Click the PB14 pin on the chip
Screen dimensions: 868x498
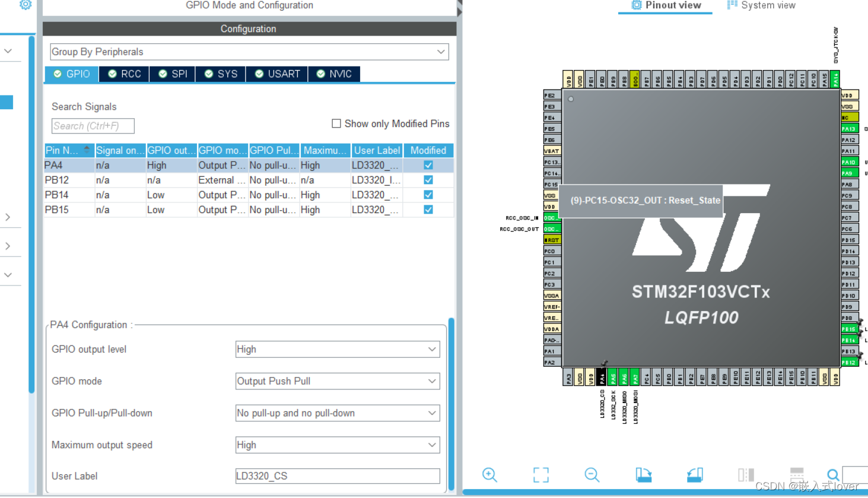(850, 340)
